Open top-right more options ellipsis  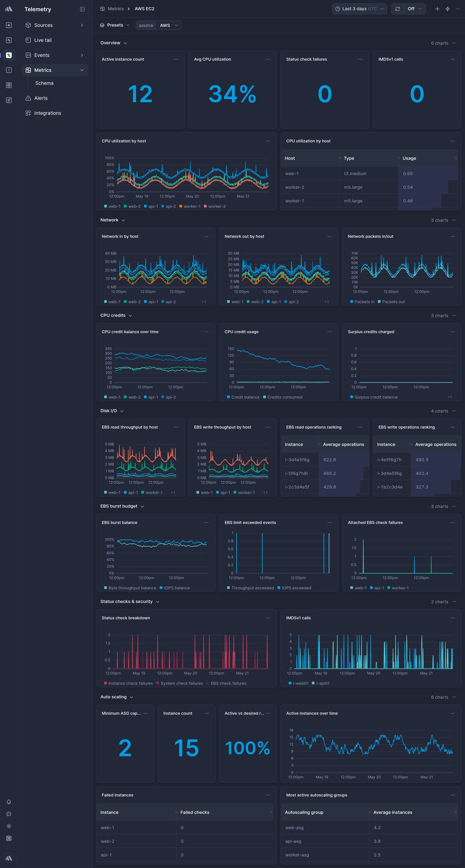pos(458,9)
